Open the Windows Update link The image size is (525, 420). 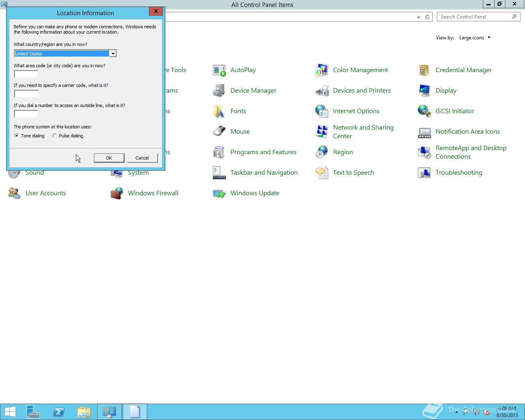255,193
